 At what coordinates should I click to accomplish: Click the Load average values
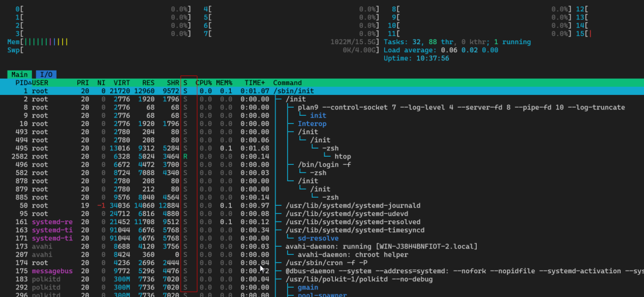coord(469,50)
